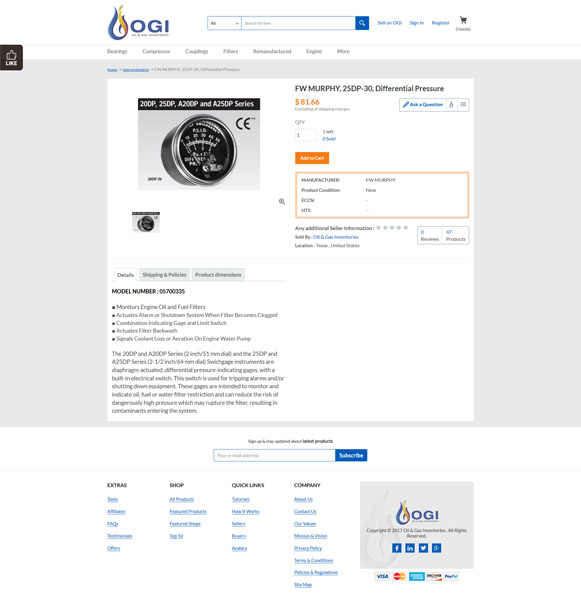Image resolution: width=581 pixels, height=604 pixels.
Task: Open the Tools footer link
Action: [x=113, y=499]
